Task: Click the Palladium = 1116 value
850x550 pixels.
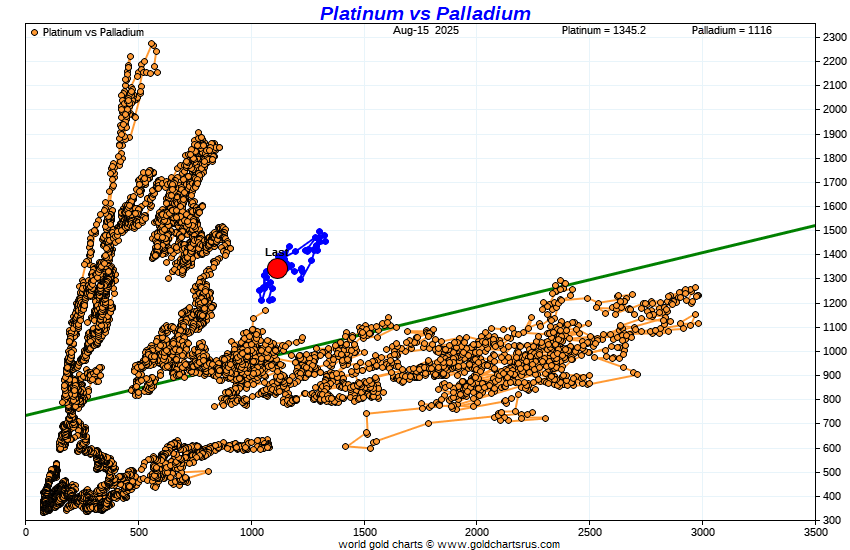Action: [x=731, y=30]
